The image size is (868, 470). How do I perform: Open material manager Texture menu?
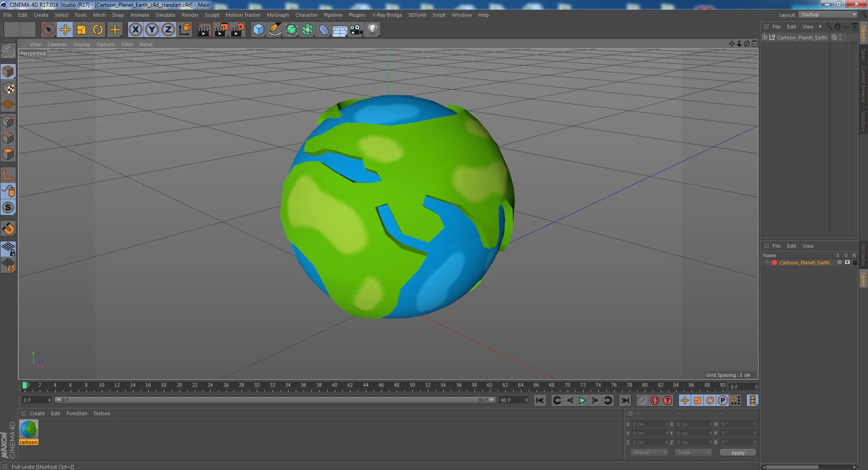click(x=102, y=413)
